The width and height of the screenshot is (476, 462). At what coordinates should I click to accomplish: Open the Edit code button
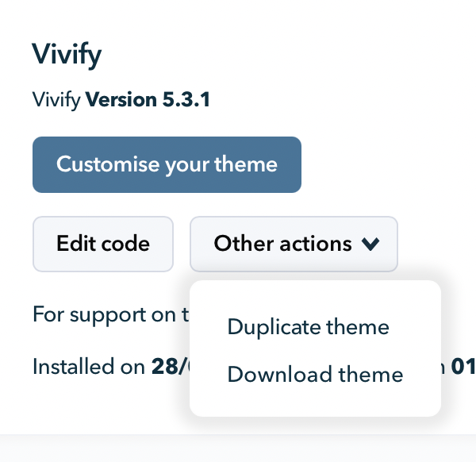[x=102, y=244]
